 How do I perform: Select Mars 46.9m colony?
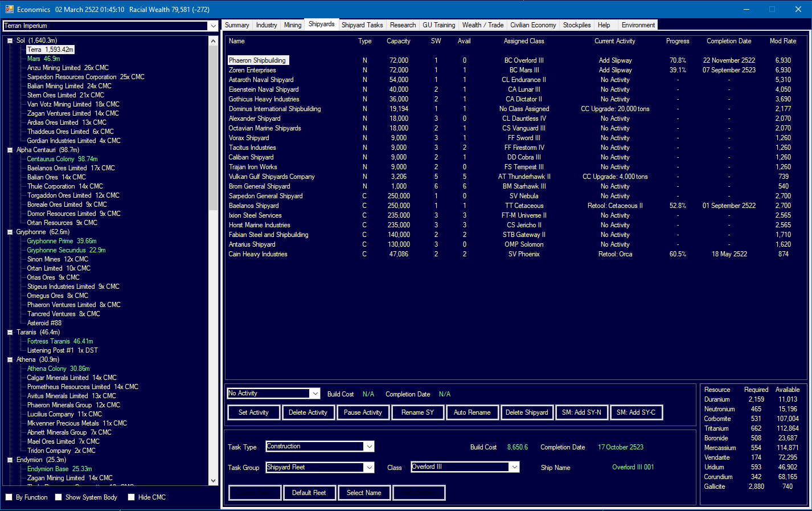pos(43,59)
